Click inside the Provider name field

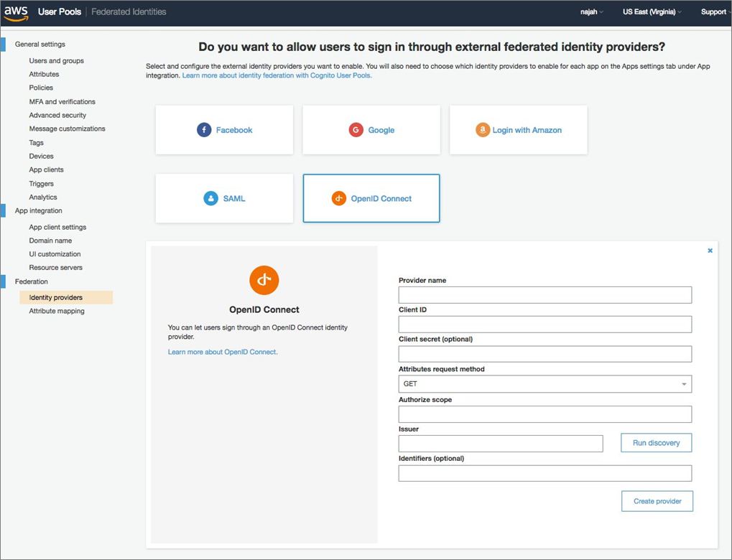click(x=544, y=294)
